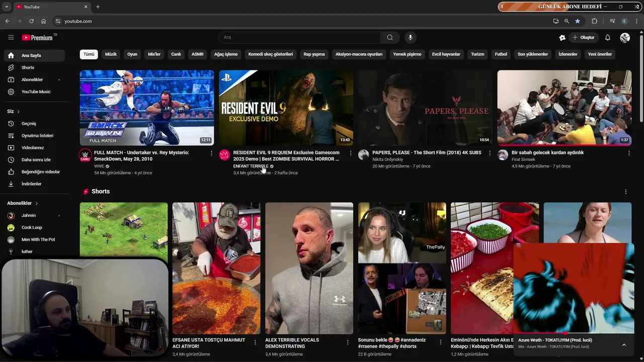The height and width of the screenshot is (362, 644).
Task: Reload the page in browser toolbar
Action: (x=31, y=21)
